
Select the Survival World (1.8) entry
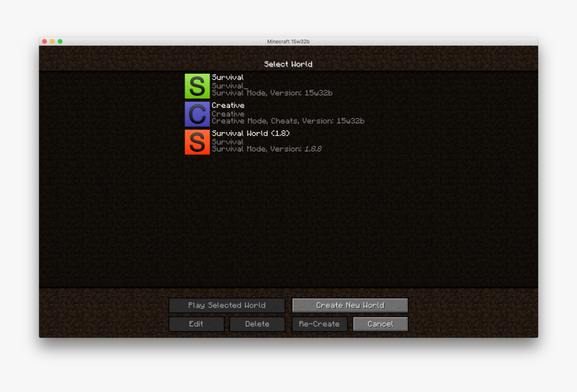coord(268,141)
